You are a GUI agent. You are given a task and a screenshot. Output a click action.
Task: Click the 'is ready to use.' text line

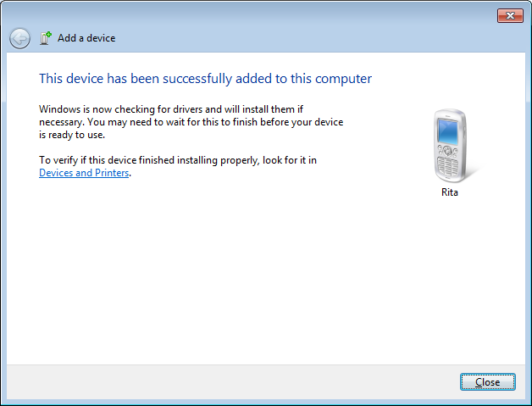coord(72,135)
